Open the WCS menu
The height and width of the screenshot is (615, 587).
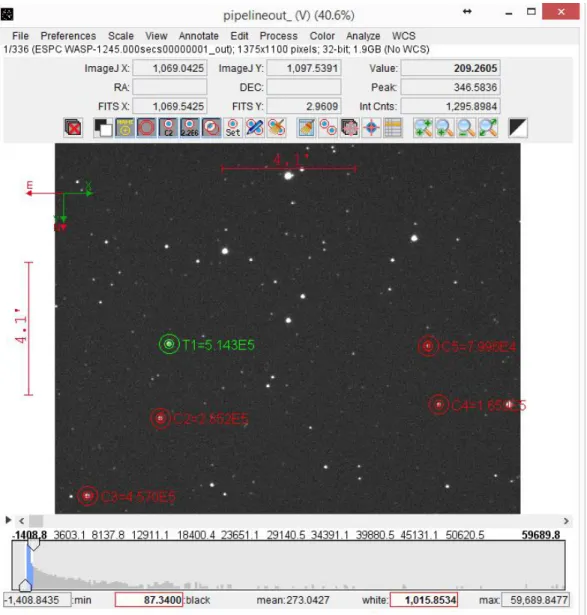coord(404,36)
